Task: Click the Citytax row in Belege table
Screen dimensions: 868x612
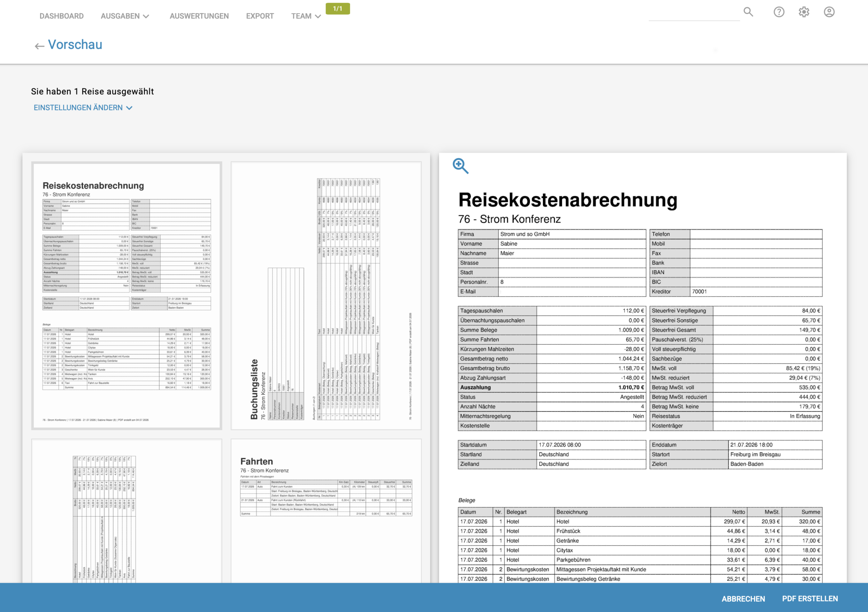Action: 640,550
